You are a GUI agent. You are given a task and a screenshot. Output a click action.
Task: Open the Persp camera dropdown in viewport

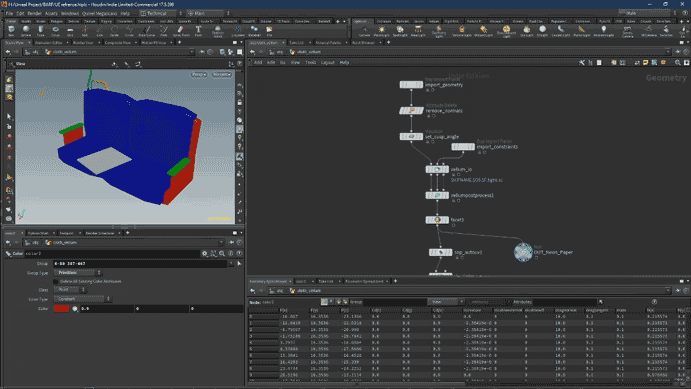click(x=199, y=74)
